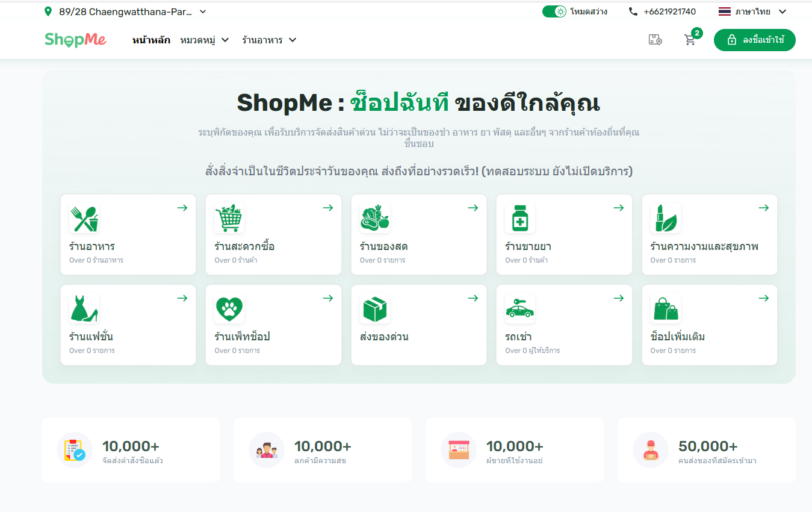Click the arrow on ร้านแฟชั่น card
812x512 pixels.
coord(182,298)
